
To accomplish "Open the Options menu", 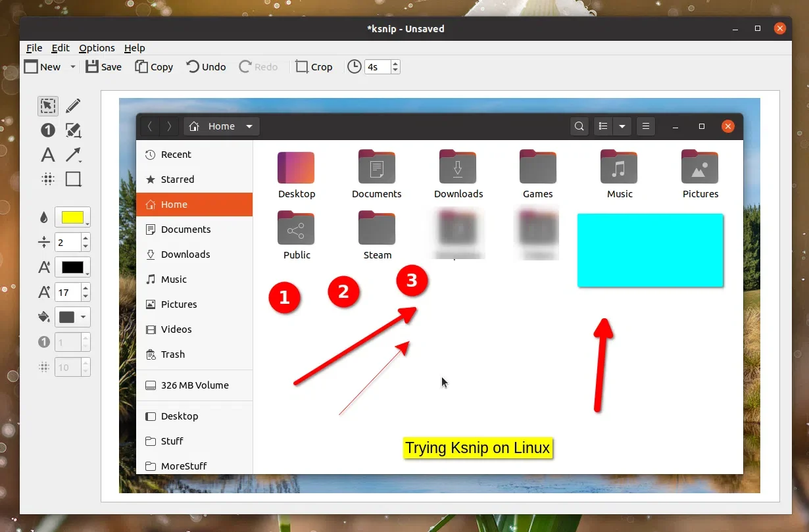I will coord(96,47).
